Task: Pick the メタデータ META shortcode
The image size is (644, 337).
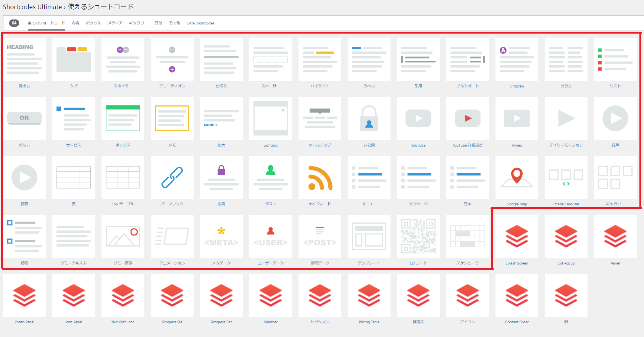Action: [x=221, y=236]
